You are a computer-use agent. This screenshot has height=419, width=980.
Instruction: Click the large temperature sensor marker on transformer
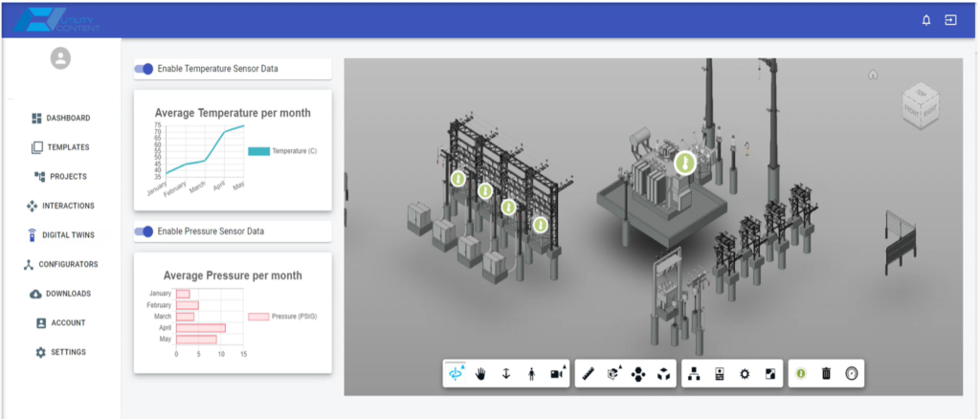[684, 163]
